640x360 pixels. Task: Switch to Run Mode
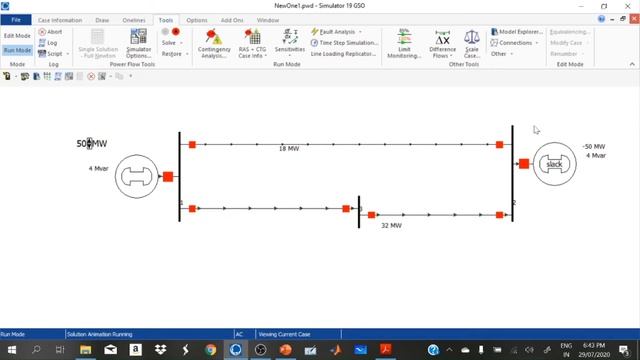coord(17,50)
